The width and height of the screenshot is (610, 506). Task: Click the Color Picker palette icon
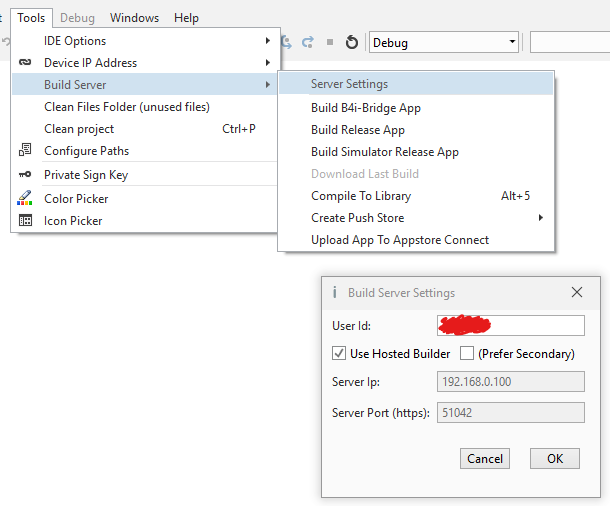pyautogui.click(x=25, y=199)
